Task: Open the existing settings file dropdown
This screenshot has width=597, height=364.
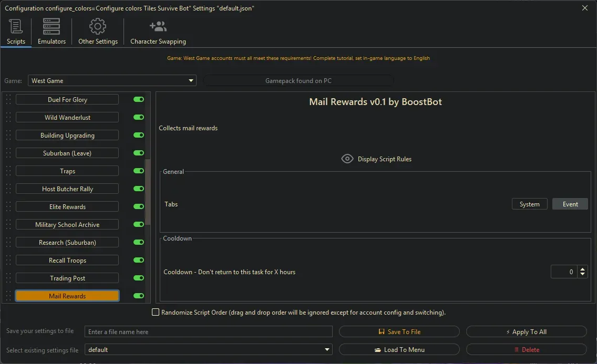Action: click(327, 350)
